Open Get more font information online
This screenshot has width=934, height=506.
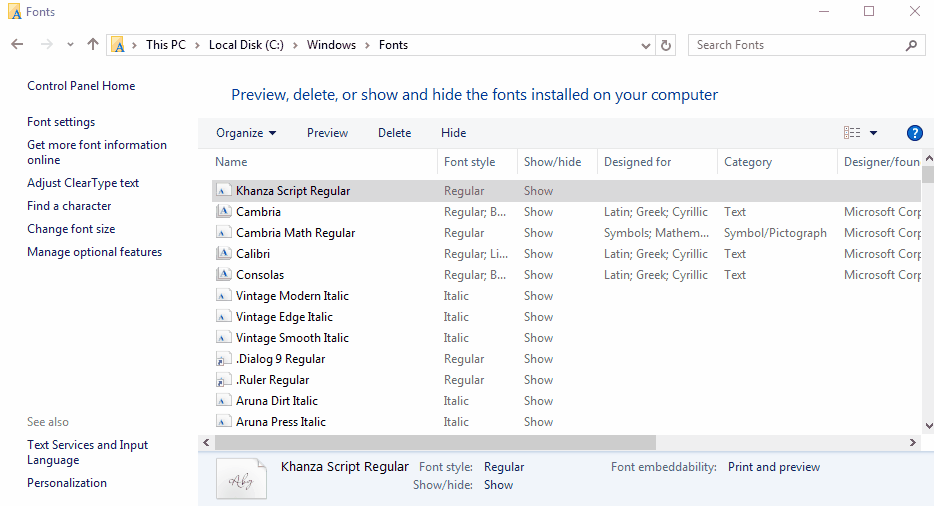click(x=96, y=153)
